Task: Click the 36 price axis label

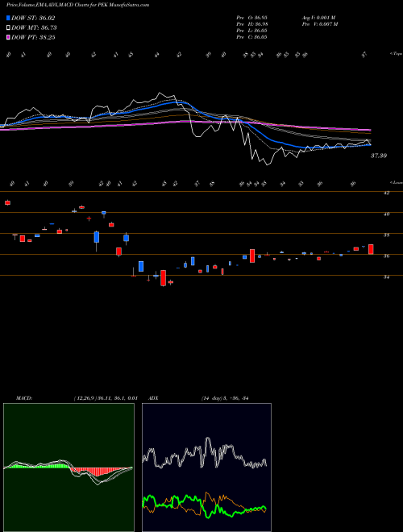Action: click(x=386, y=256)
